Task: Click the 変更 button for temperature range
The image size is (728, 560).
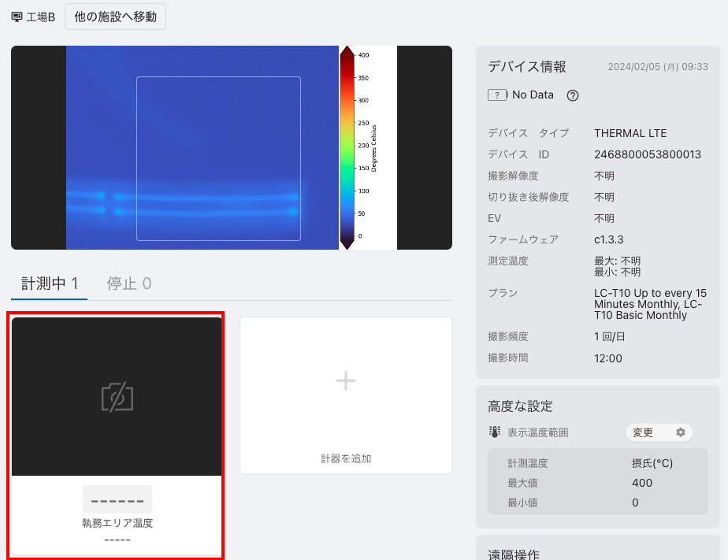Action: (x=659, y=432)
